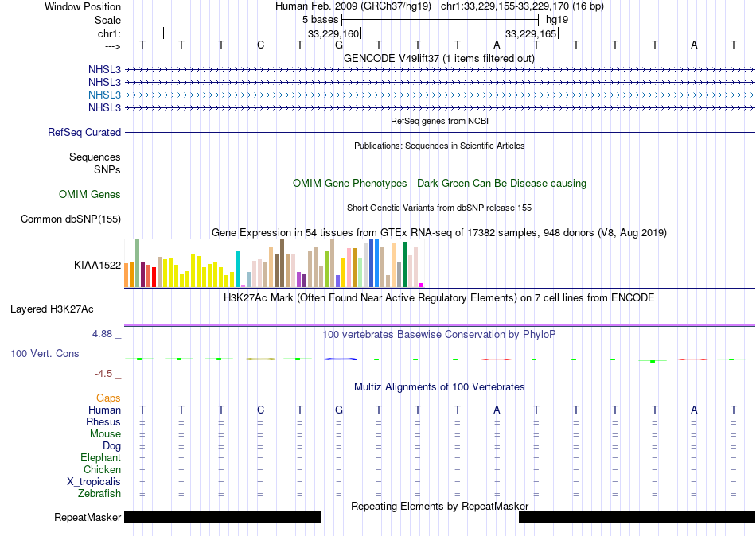This screenshot has height=536, width=756.
Task: Click the -4.5 PhyloP lower scale value
Action: [103, 374]
